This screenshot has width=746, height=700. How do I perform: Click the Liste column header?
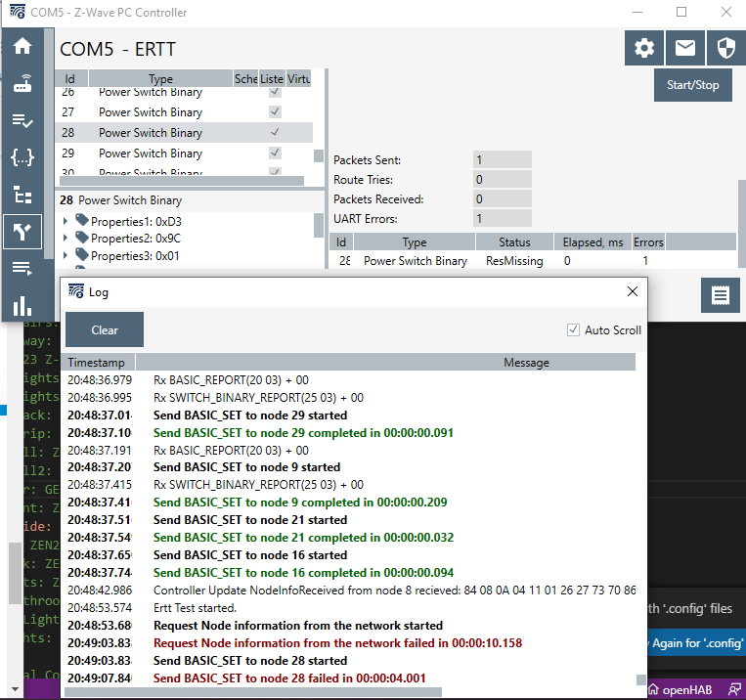coord(272,78)
